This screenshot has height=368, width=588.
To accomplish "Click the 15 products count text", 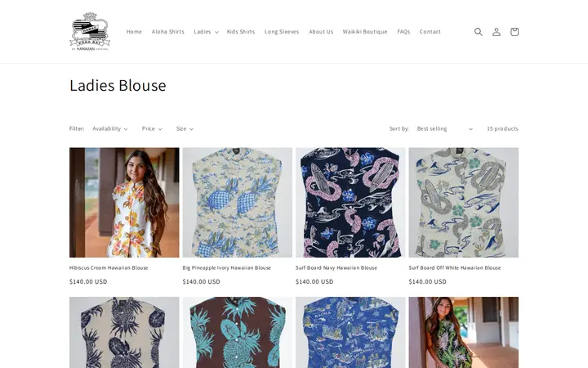I will click(x=502, y=129).
